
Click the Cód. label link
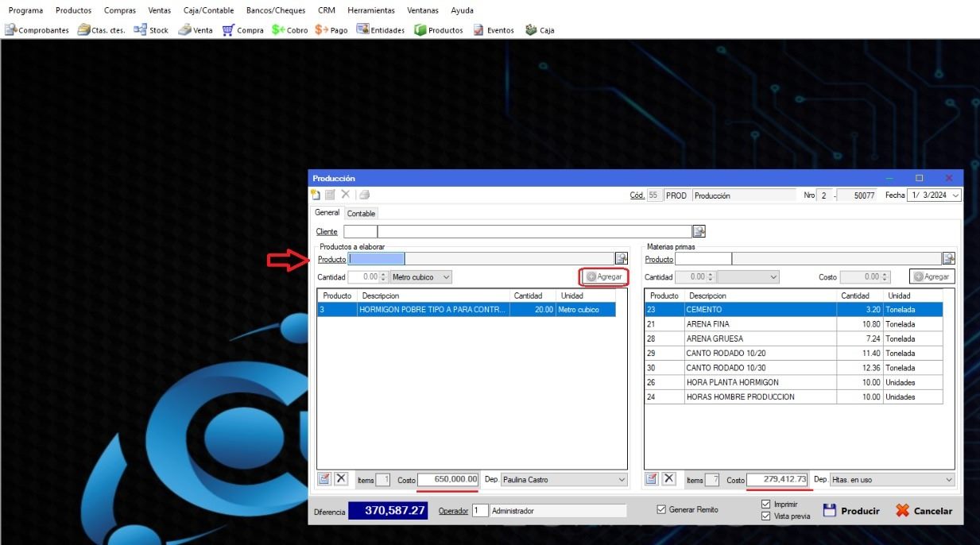637,195
